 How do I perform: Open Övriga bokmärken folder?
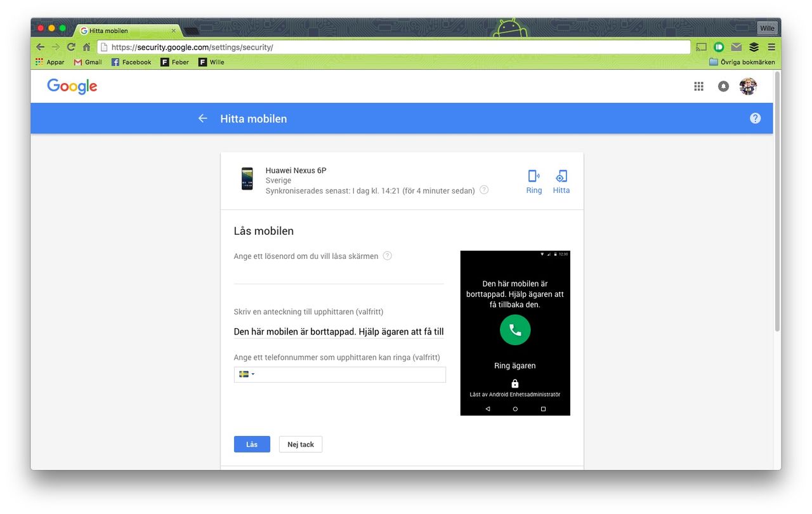(742, 62)
